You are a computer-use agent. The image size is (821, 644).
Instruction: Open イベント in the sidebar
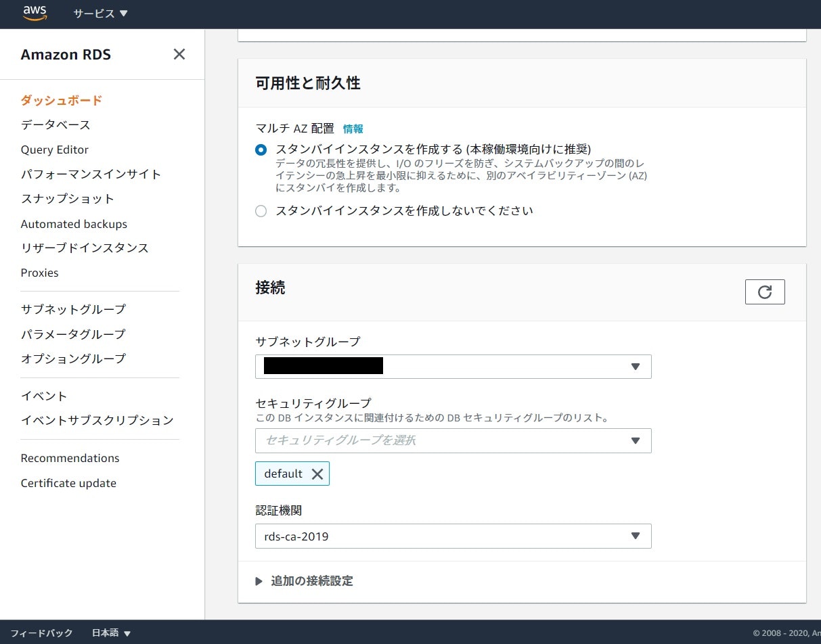44,396
